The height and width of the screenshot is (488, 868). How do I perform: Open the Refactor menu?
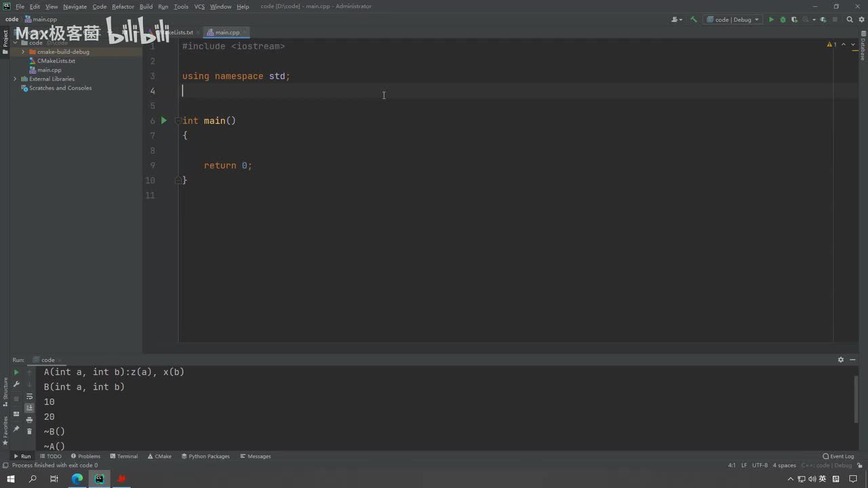(123, 6)
